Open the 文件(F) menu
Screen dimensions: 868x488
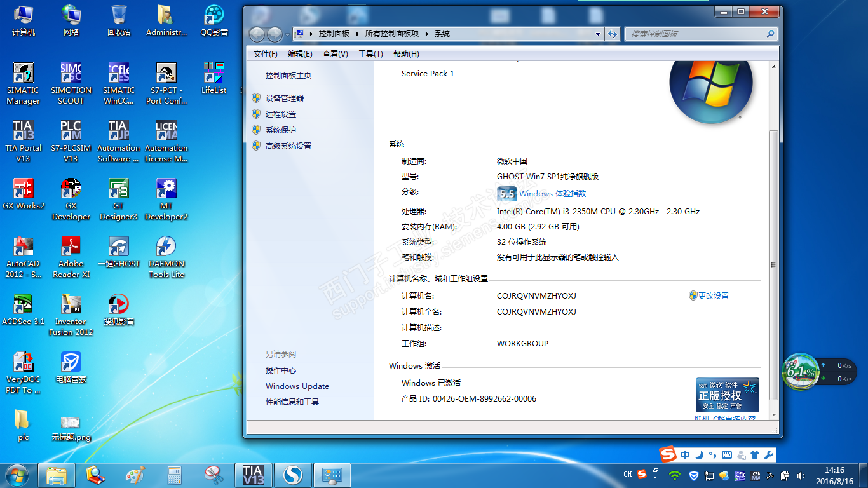pyautogui.click(x=265, y=54)
